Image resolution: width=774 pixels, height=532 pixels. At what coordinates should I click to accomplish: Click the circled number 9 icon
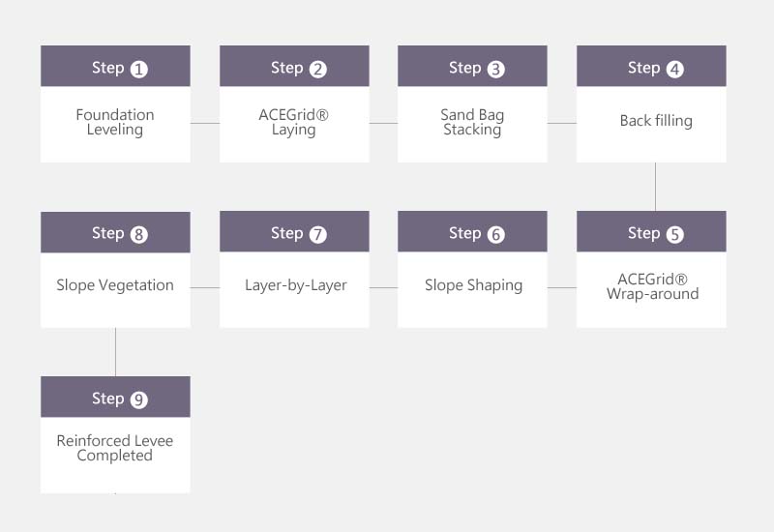[x=138, y=399]
